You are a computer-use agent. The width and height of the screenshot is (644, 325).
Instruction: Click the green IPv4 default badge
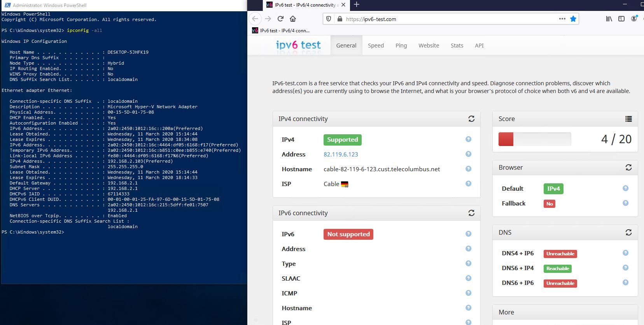coord(553,189)
